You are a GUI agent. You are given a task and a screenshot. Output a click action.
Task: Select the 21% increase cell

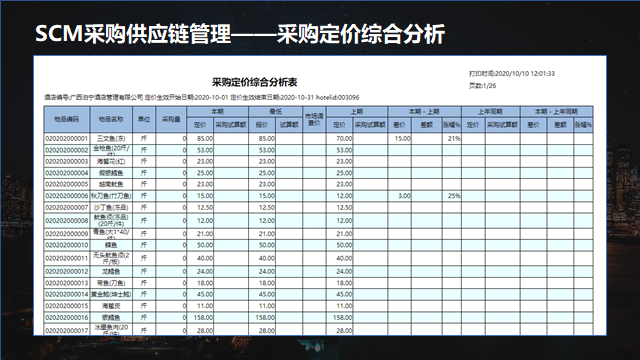click(452, 138)
